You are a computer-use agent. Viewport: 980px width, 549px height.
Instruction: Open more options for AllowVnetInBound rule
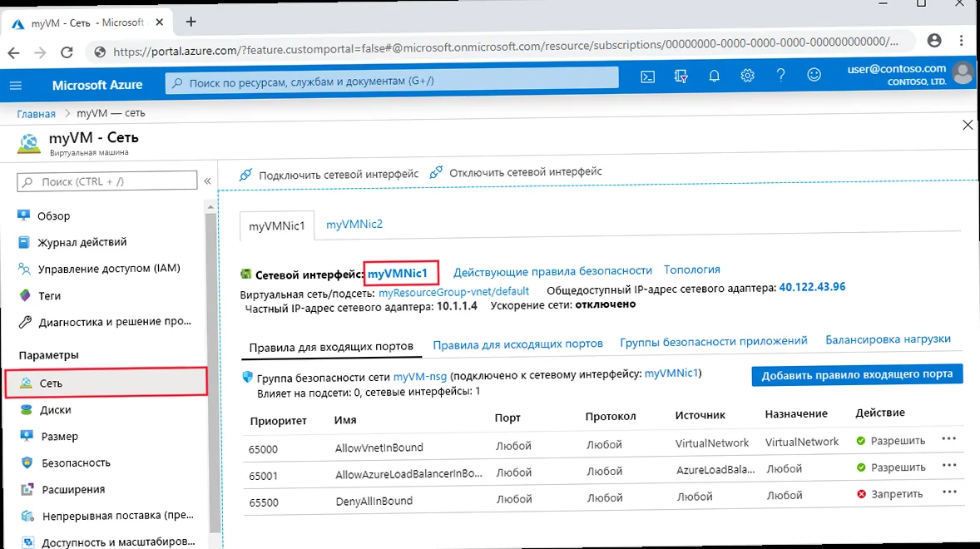(949, 439)
